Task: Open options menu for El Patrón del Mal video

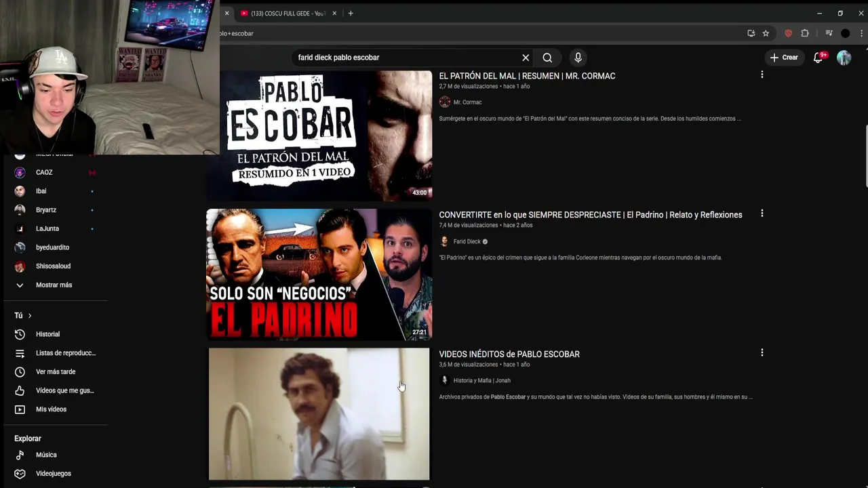Action: click(762, 75)
